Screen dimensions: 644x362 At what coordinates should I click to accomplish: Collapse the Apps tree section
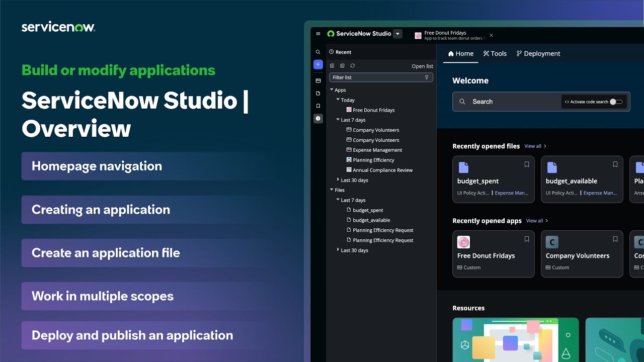(331, 89)
